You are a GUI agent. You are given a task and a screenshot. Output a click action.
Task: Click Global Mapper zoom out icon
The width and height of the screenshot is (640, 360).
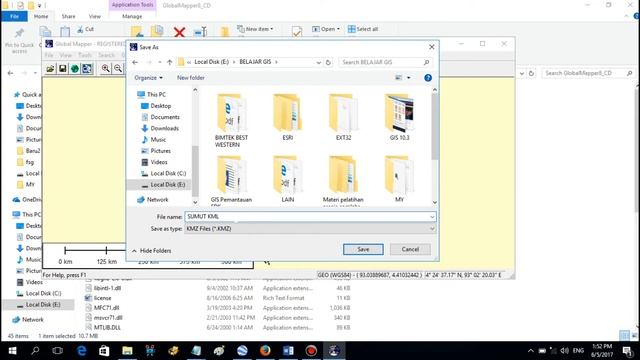tap(118, 69)
